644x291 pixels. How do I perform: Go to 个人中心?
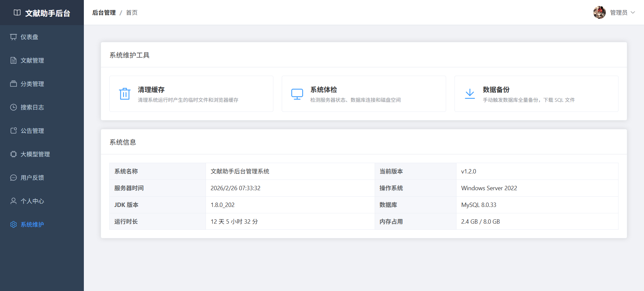pos(42,201)
